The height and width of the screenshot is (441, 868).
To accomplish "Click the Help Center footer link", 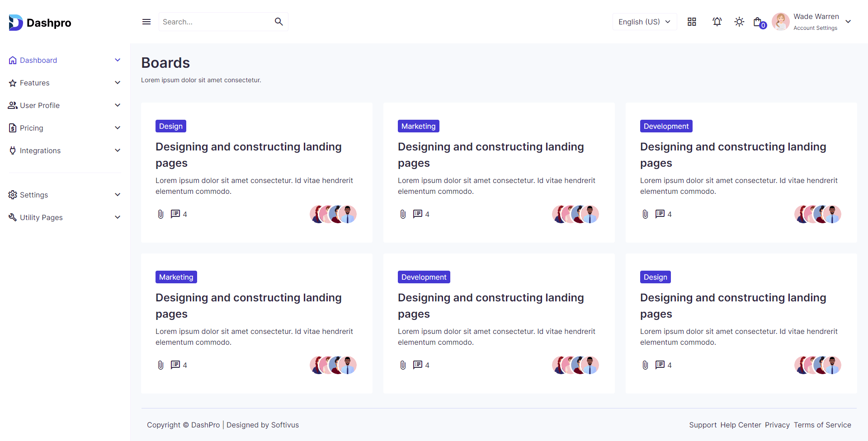I will [741, 425].
